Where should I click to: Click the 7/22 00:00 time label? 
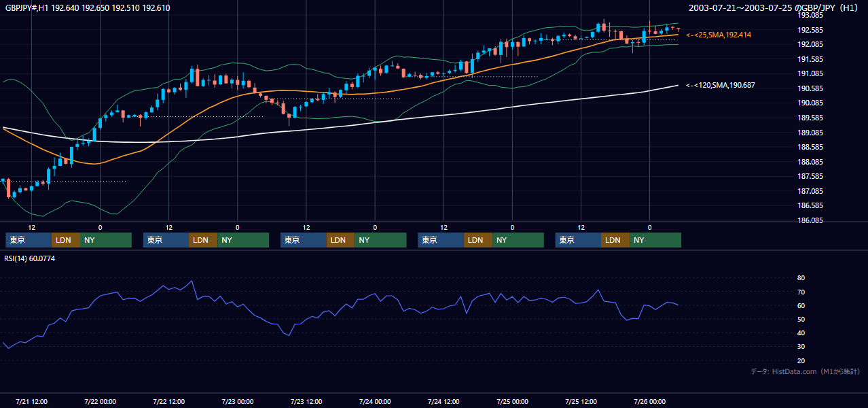click(101, 401)
